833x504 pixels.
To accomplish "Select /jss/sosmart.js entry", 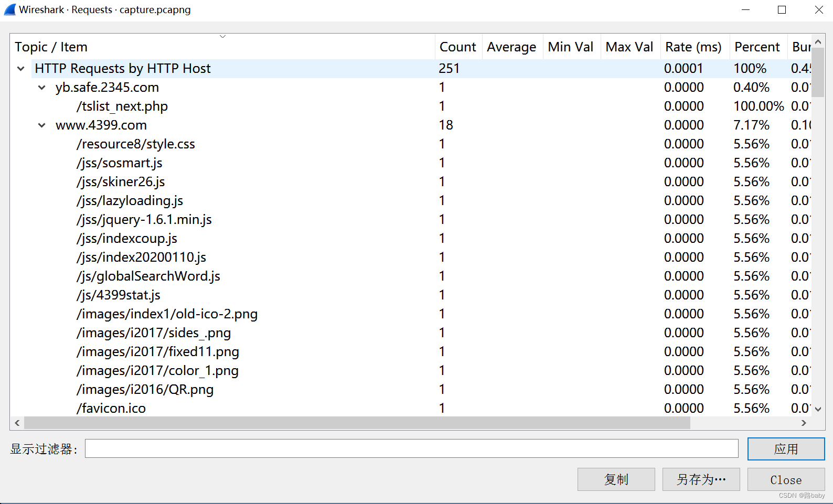I will pyautogui.click(x=411, y=163).
